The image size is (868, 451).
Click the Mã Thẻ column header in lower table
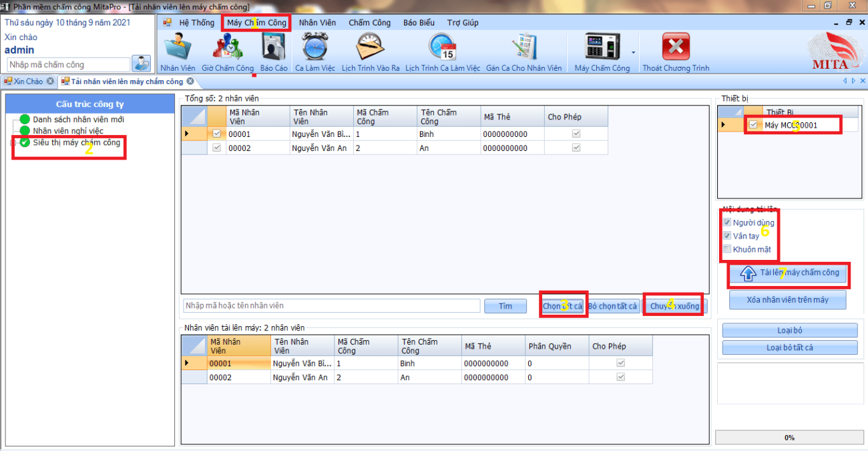(x=493, y=346)
